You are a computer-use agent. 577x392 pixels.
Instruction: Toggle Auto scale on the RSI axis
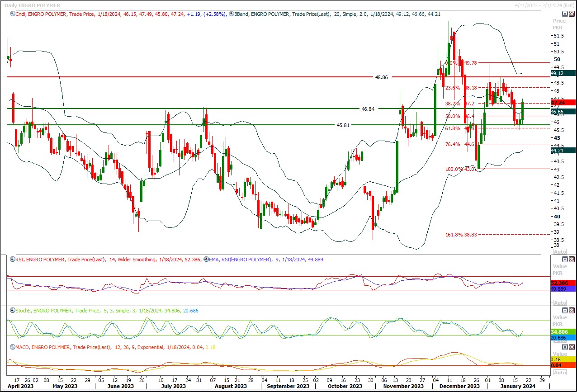[559, 302]
